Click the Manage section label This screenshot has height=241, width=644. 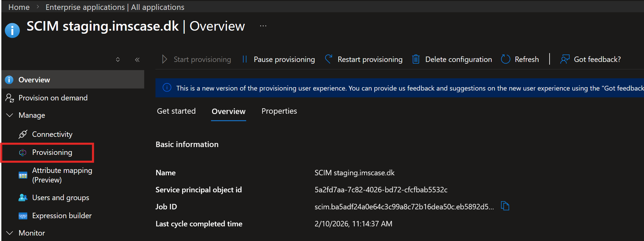pos(32,115)
